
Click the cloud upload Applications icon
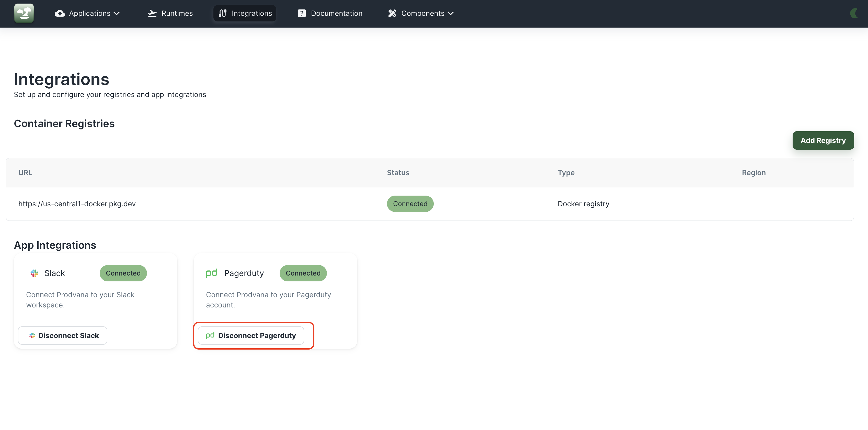coord(60,14)
